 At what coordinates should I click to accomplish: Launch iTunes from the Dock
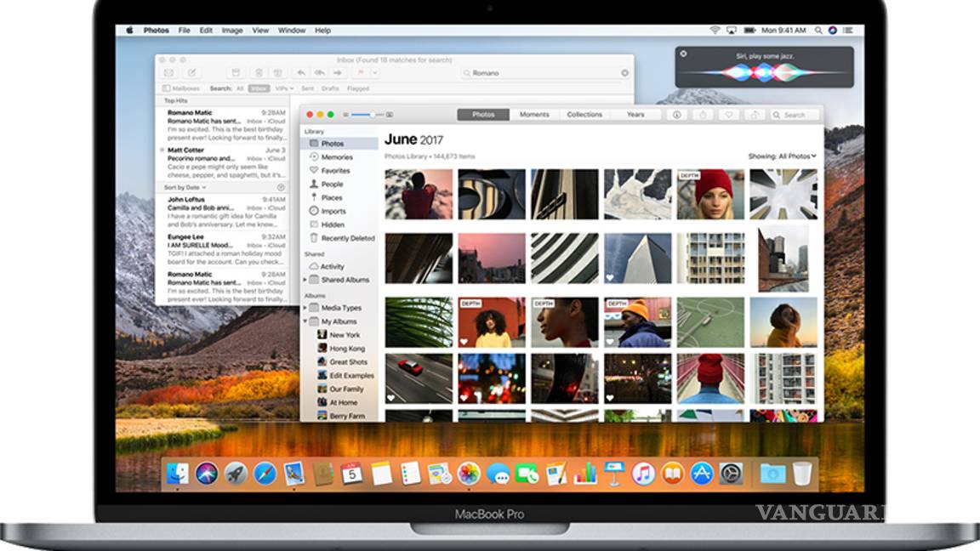click(x=643, y=474)
